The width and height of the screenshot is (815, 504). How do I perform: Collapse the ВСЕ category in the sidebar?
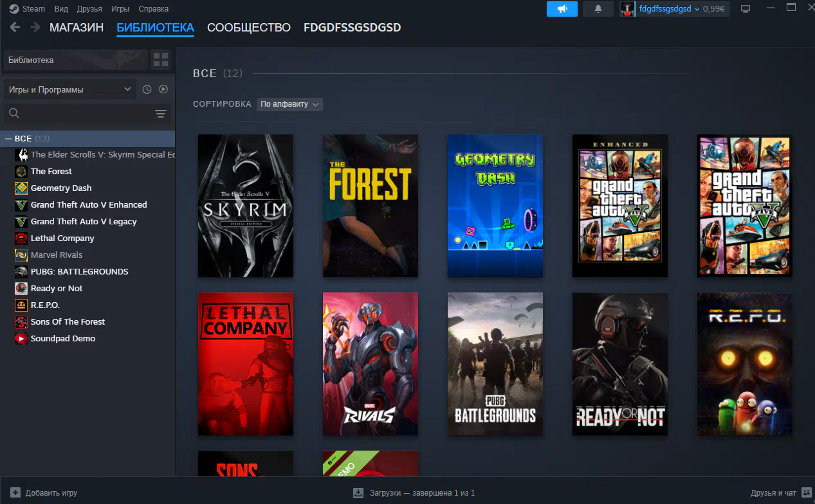pyautogui.click(x=8, y=138)
